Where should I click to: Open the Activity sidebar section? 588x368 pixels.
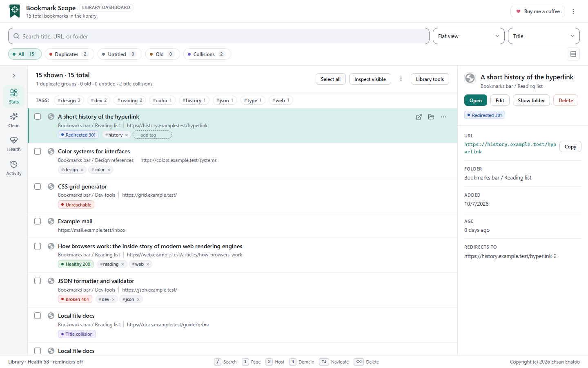tap(14, 168)
